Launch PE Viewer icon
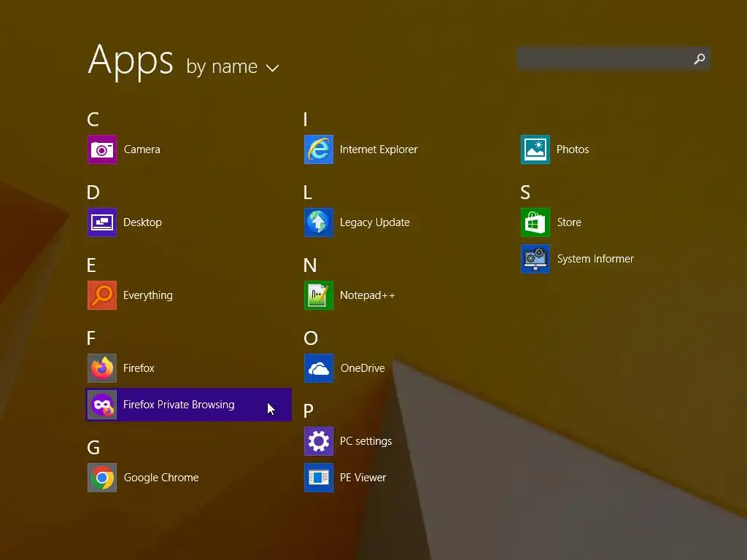The height and width of the screenshot is (560, 747). (x=319, y=478)
